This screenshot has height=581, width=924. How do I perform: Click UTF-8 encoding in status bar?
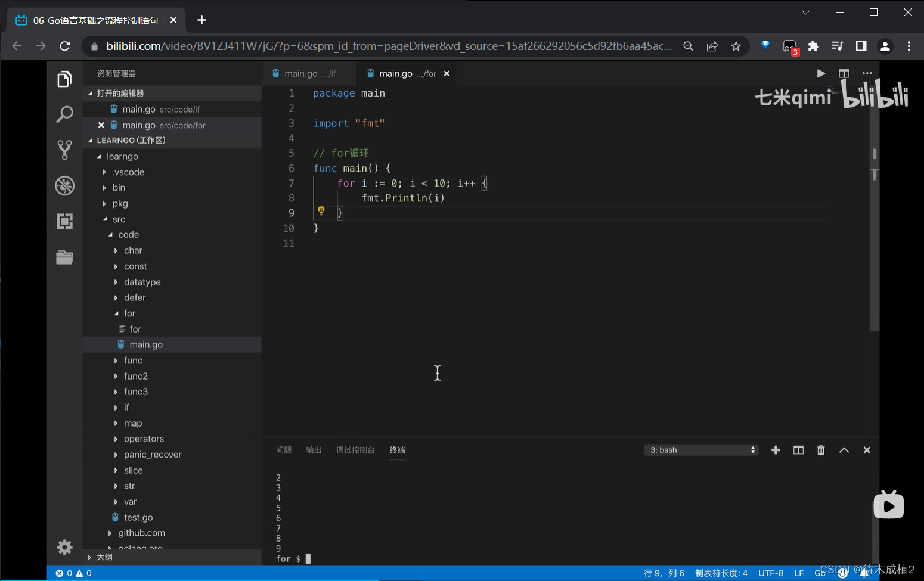click(771, 573)
